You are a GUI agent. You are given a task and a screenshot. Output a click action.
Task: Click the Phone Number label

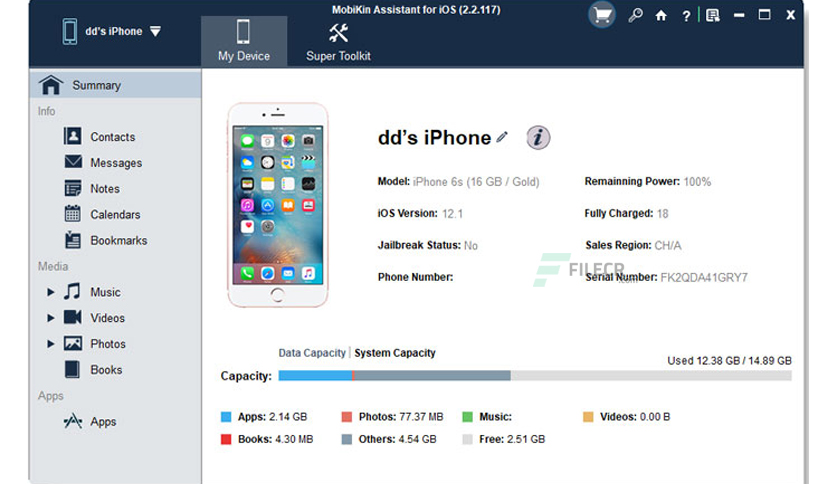pos(415,277)
